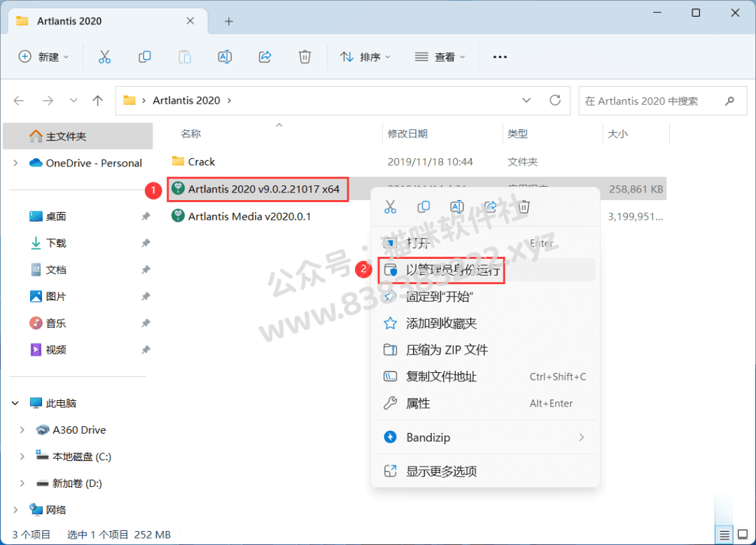
Task: Click the Copy icon in the context menu
Action: 423,206
